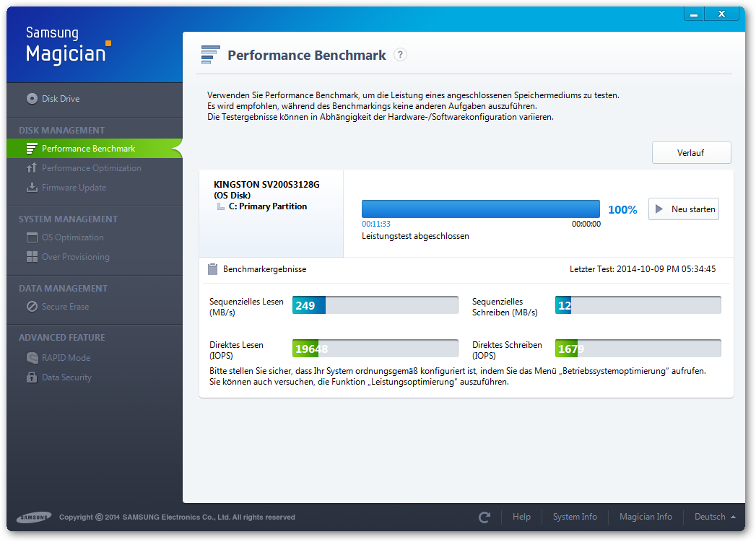Open System Info in footer
Screen dimensions: 756x542
pyautogui.click(x=575, y=517)
